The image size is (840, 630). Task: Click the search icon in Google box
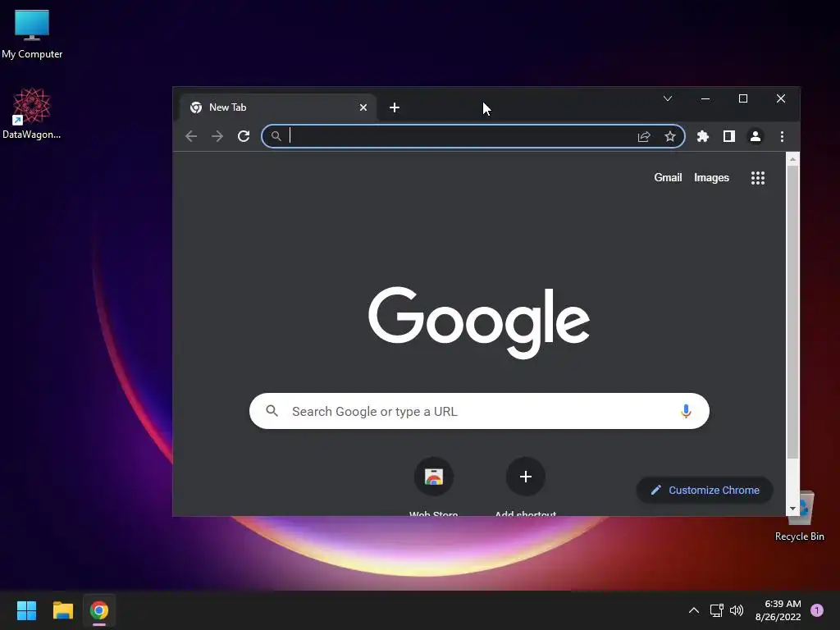coord(272,411)
